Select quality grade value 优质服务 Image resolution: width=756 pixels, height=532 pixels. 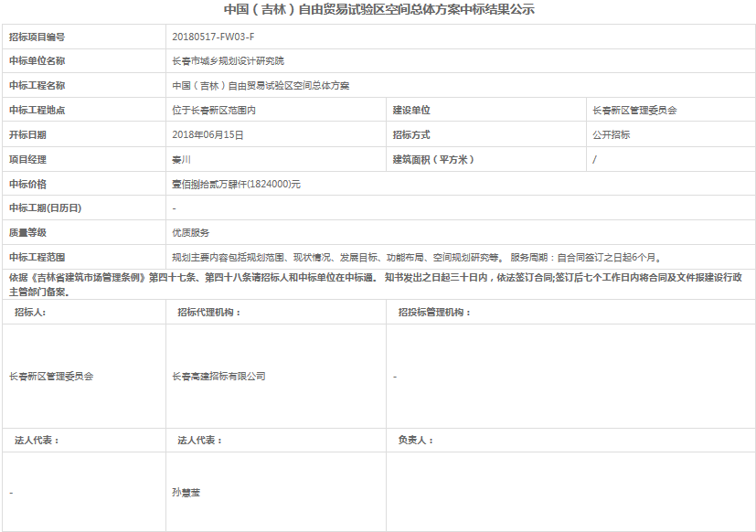190,233
